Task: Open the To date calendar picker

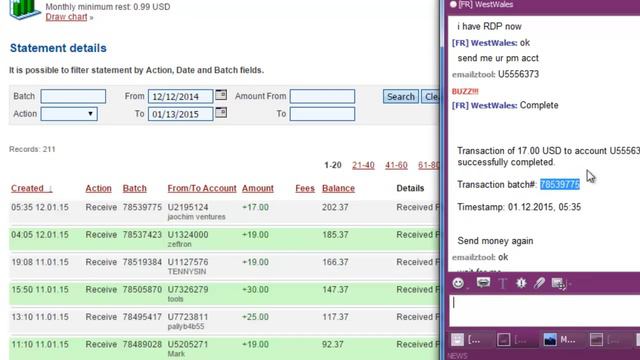Action: 221,112
